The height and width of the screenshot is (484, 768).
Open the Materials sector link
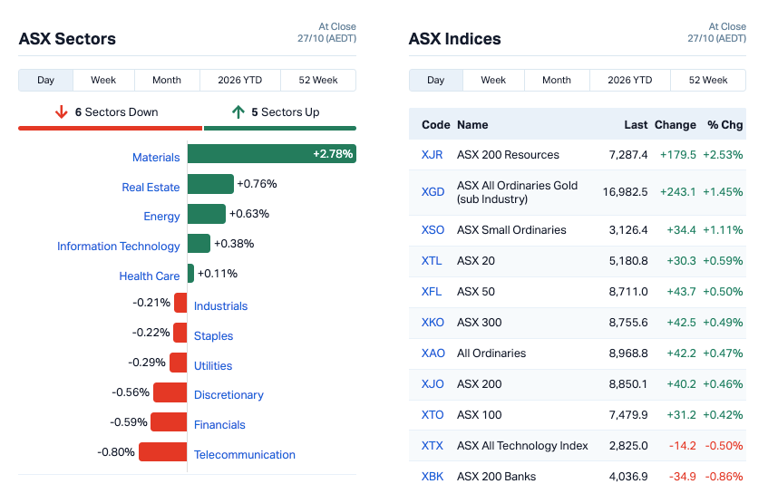pyautogui.click(x=156, y=157)
